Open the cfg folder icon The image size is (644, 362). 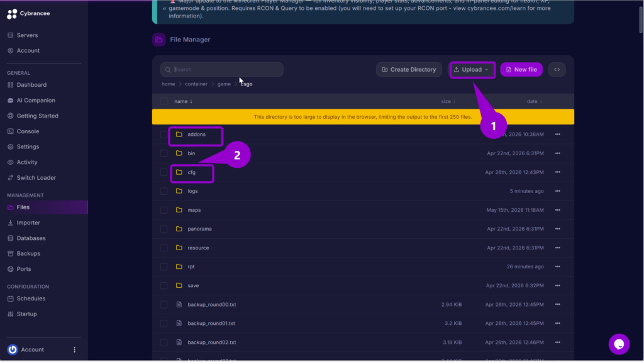[179, 172]
